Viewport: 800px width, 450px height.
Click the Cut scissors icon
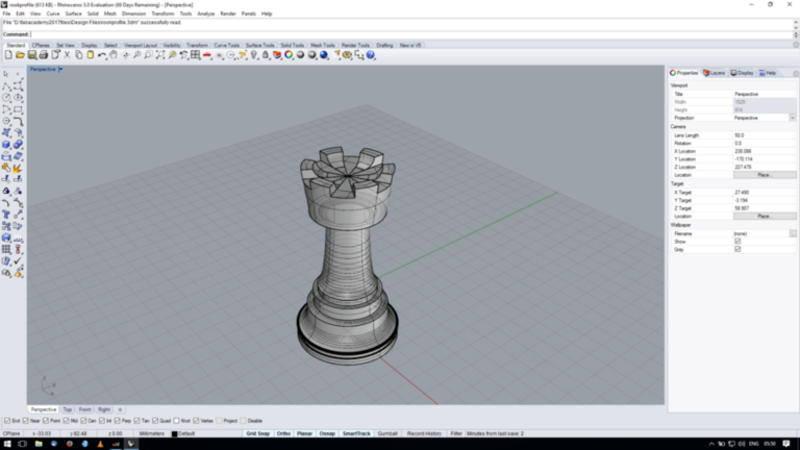click(x=67, y=55)
